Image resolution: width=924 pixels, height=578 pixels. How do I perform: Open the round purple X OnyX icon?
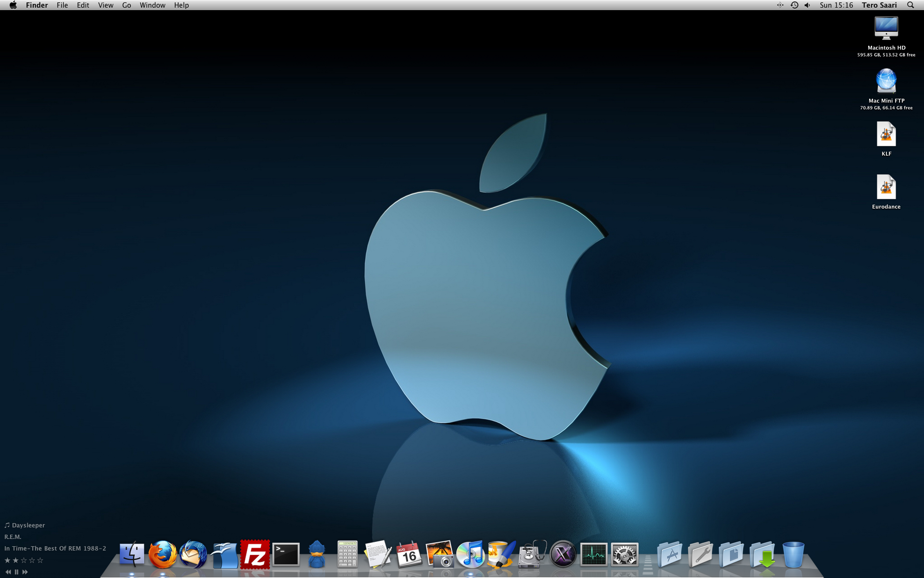(563, 554)
